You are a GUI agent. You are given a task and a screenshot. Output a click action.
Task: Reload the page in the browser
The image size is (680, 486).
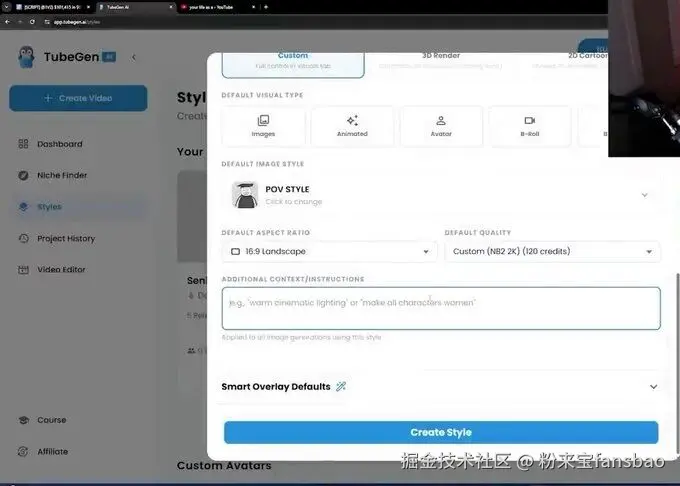(32, 22)
